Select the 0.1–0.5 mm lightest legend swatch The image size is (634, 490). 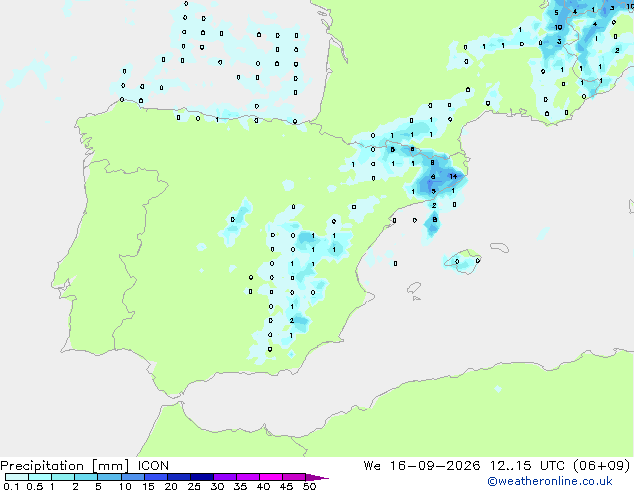[x=17, y=477]
